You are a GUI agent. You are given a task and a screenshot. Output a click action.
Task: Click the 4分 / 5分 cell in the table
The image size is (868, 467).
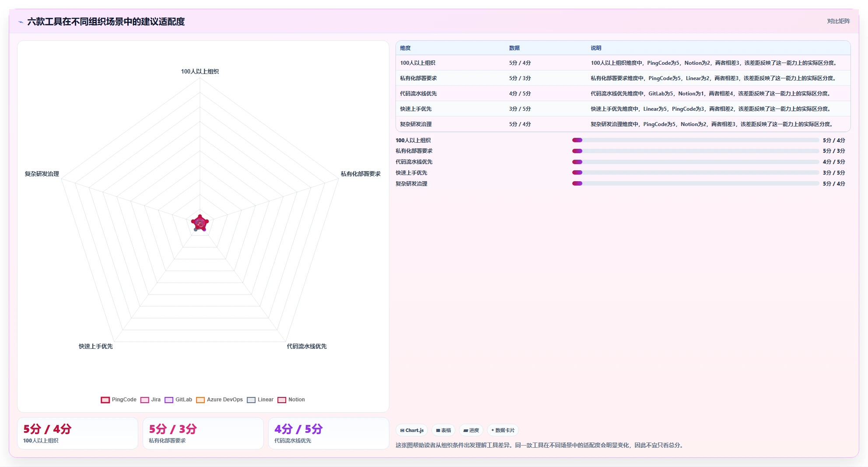tap(520, 94)
